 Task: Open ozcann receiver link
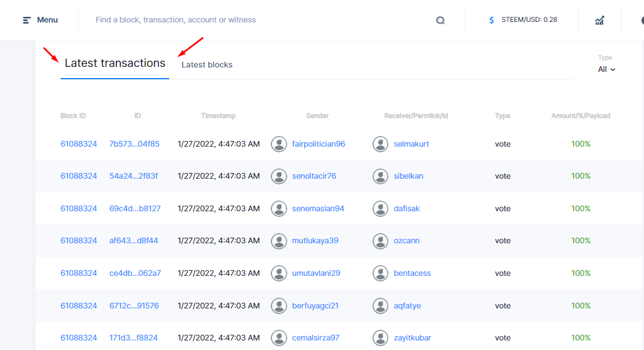[x=407, y=240]
